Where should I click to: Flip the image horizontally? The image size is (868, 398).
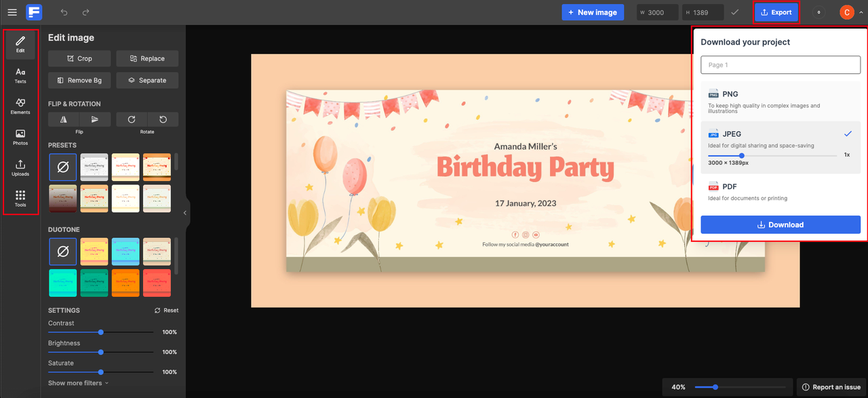(64, 119)
